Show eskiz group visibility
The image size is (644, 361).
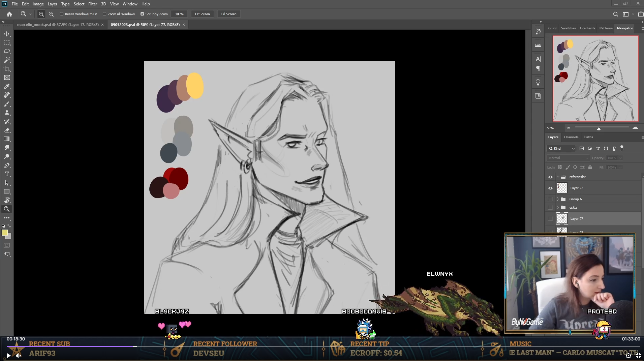pos(550,208)
